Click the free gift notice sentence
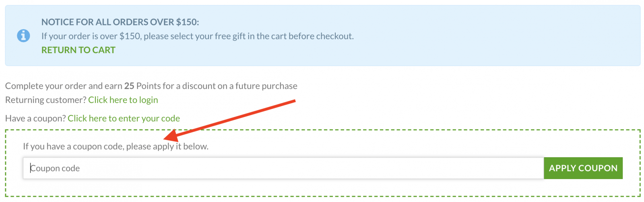This screenshot has width=644, height=202. tap(198, 36)
